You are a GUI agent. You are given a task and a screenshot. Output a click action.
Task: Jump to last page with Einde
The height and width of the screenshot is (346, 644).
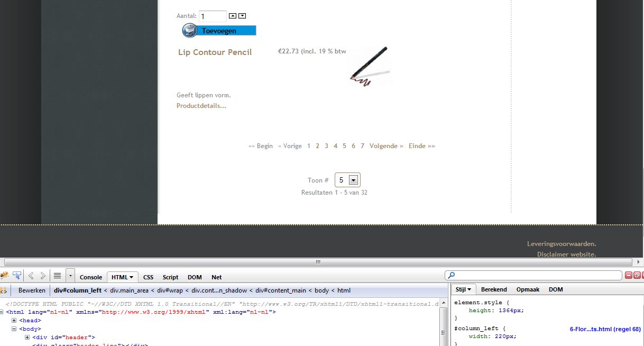point(422,146)
